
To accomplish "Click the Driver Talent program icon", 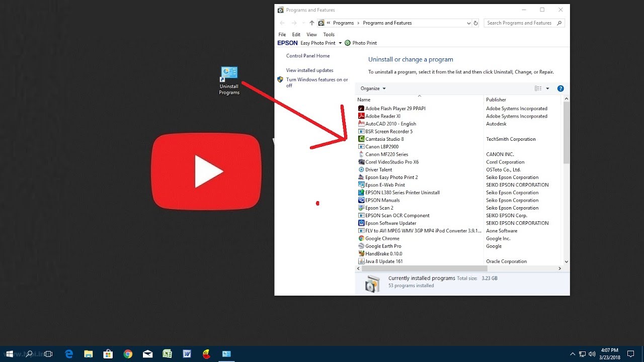I will (x=361, y=170).
